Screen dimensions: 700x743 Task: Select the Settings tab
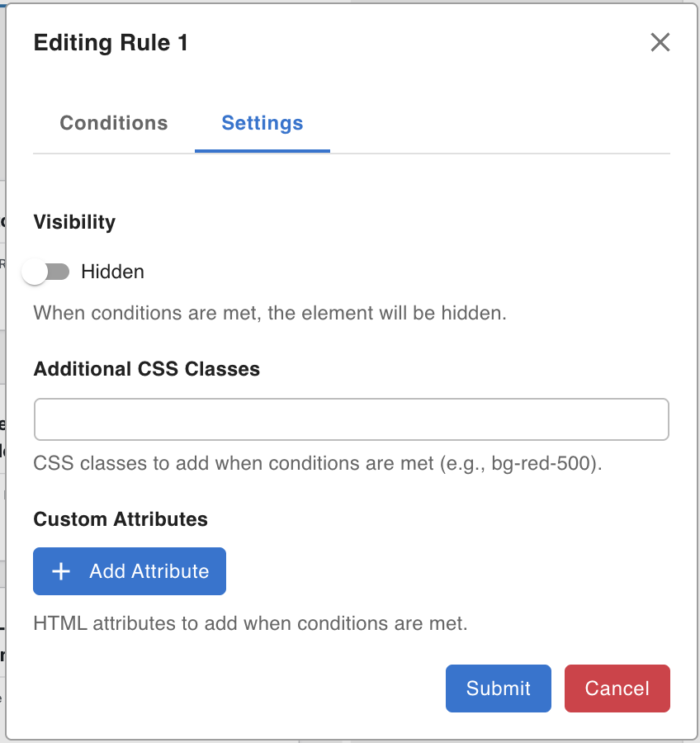click(x=262, y=124)
